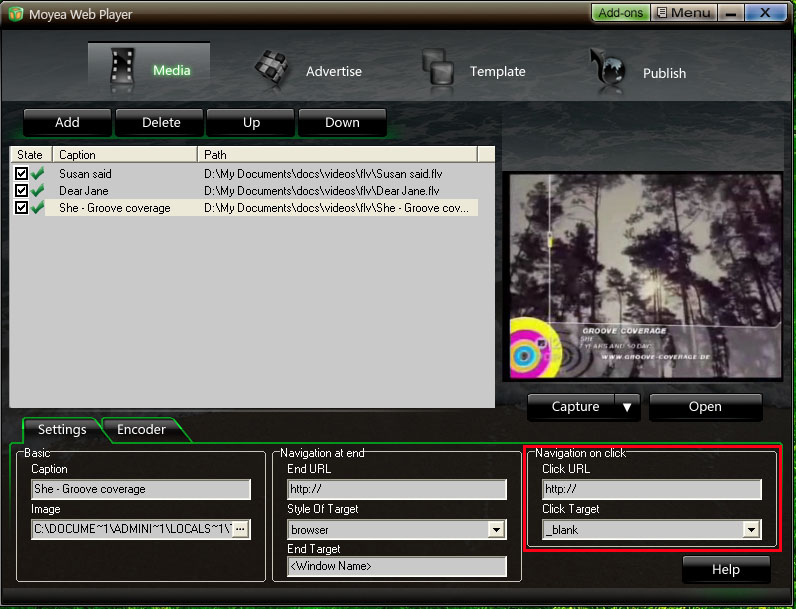Click the Capture button
Viewport: 796px width, 609px height.
572,407
